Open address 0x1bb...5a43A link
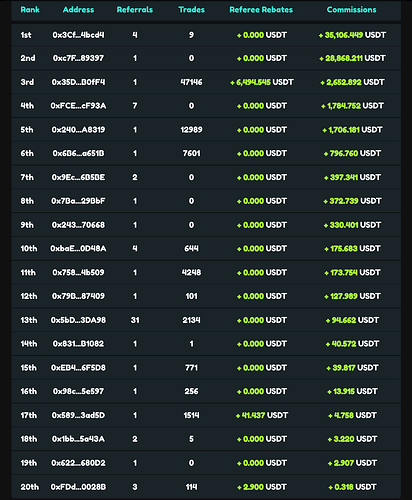Image resolution: width=412 pixels, height=500 pixels. click(x=78, y=439)
